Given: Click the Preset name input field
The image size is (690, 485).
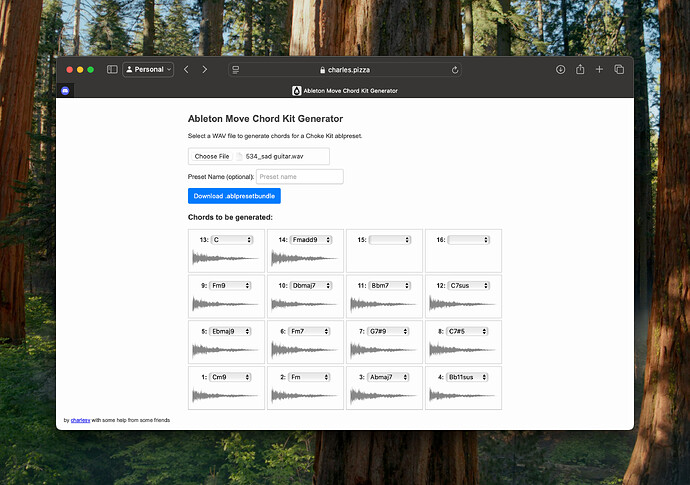Looking at the screenshot, I should coord(300,176).
